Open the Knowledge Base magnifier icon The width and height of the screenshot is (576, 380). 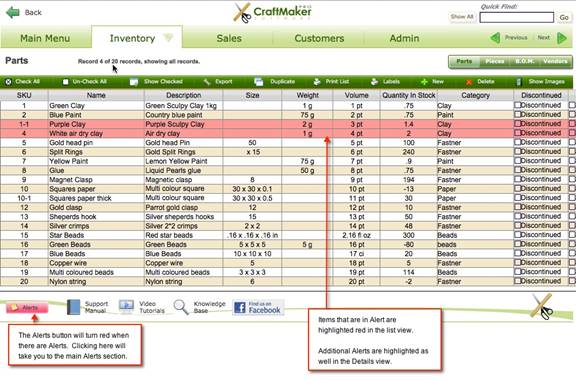[181, 307]
